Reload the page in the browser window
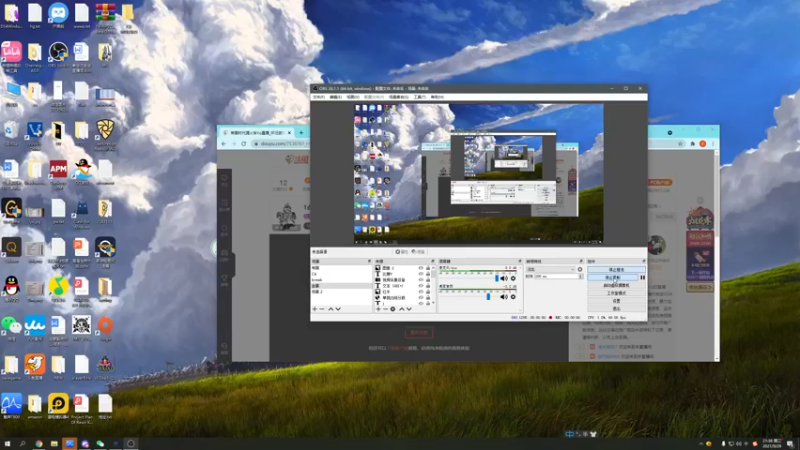Image resolution: width=800 pixels, height=450 pixels. (243, 144)
